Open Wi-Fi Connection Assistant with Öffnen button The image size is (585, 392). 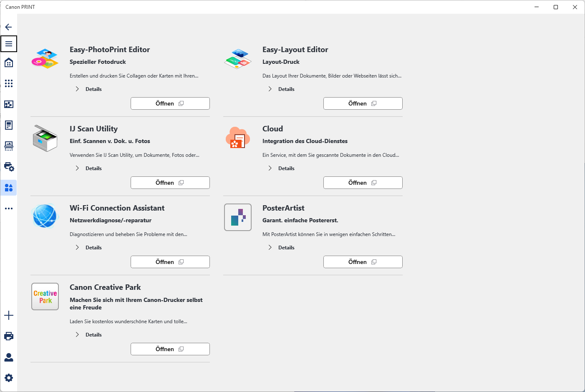point(170,262)
